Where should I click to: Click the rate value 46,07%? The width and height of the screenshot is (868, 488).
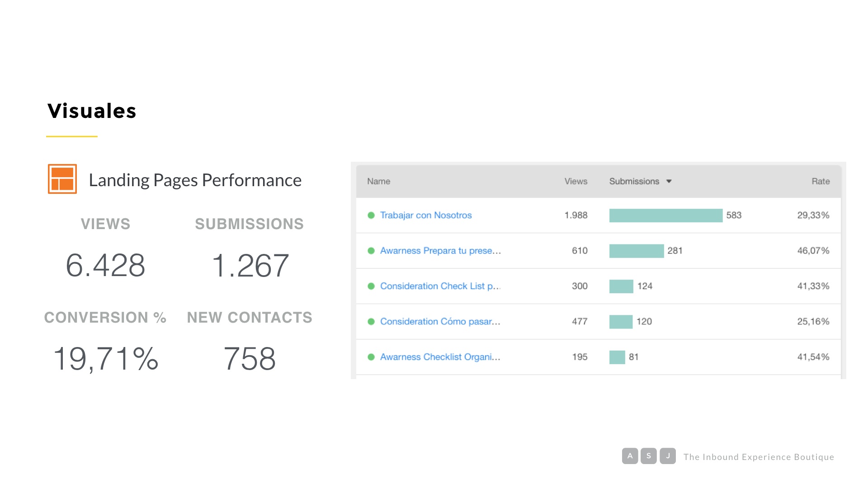pos(813,250)
